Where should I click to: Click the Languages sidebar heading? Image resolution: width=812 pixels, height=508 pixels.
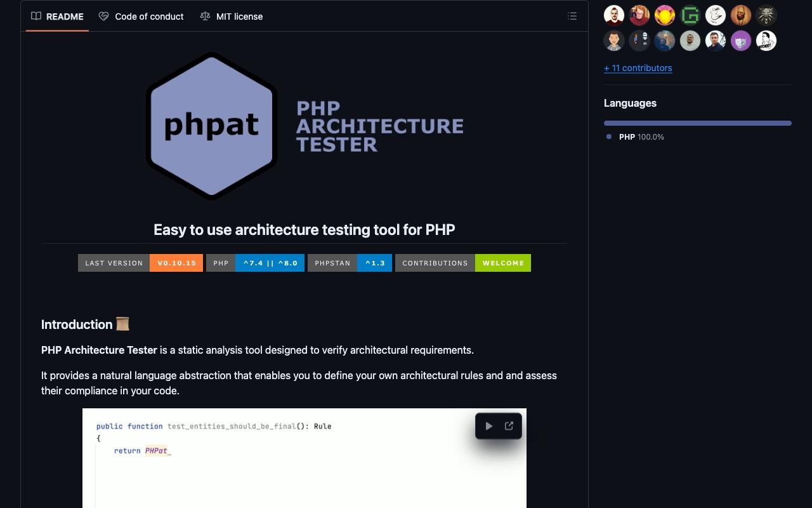pos(630,103)
